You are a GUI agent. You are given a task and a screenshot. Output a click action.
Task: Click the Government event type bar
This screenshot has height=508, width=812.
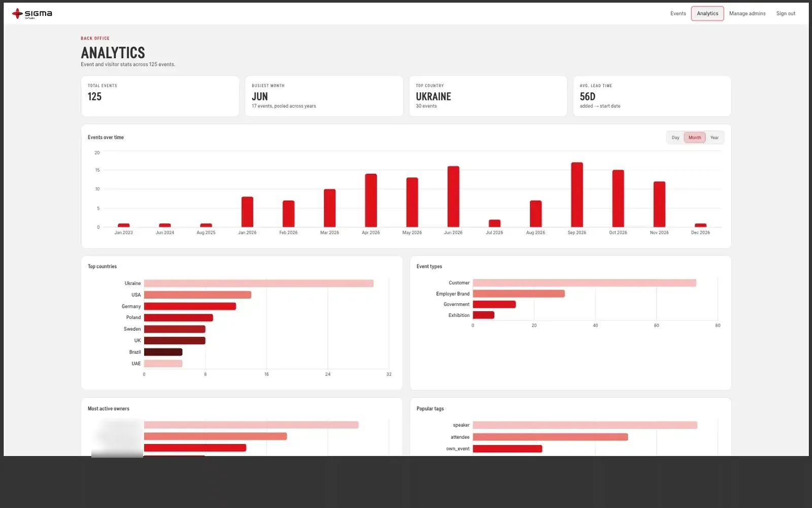click(x=494, y=304)
